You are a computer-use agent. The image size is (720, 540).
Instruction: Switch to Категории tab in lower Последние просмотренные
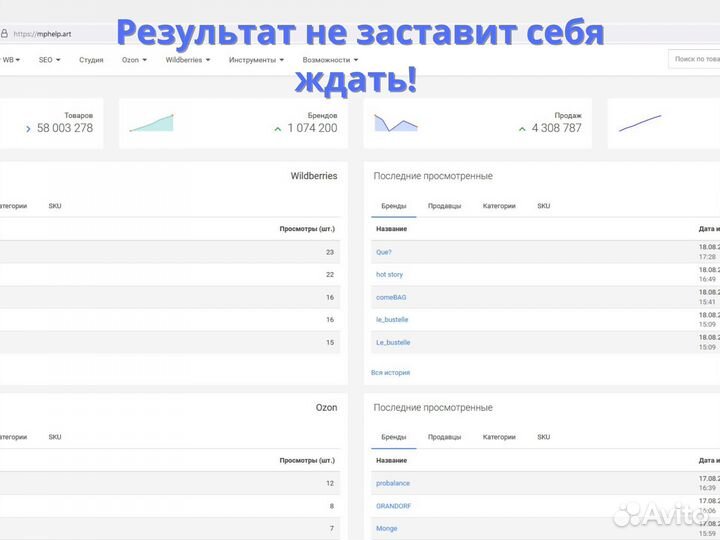click(499, 437)
